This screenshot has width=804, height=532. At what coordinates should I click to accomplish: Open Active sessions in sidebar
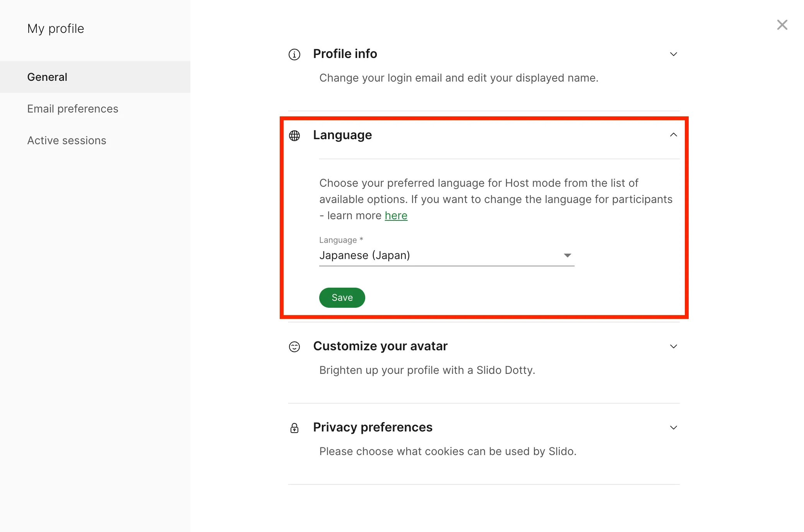coord(67,140)
